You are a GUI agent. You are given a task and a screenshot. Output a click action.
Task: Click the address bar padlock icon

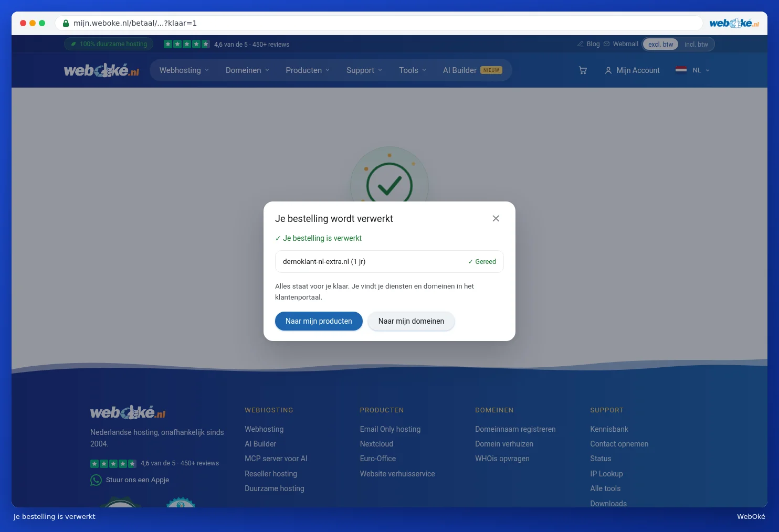pyautogui.click(x=66, y=23)
